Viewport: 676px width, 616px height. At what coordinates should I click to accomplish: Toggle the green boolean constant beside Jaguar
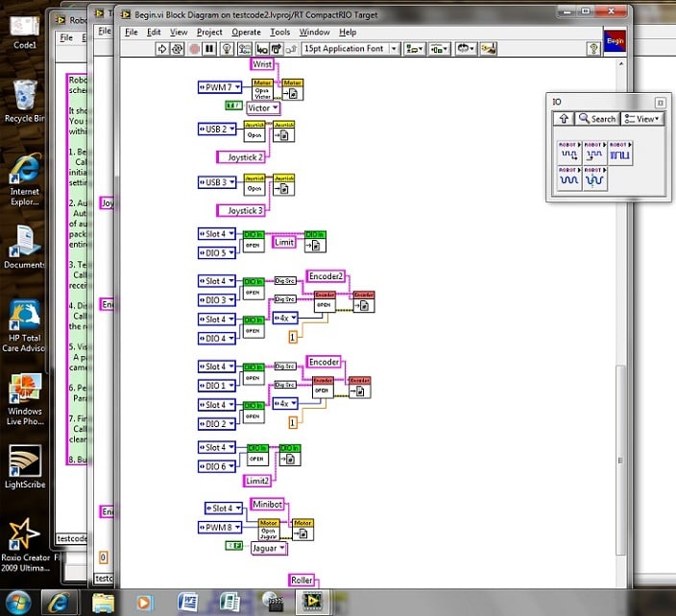[x=234, y=546]
